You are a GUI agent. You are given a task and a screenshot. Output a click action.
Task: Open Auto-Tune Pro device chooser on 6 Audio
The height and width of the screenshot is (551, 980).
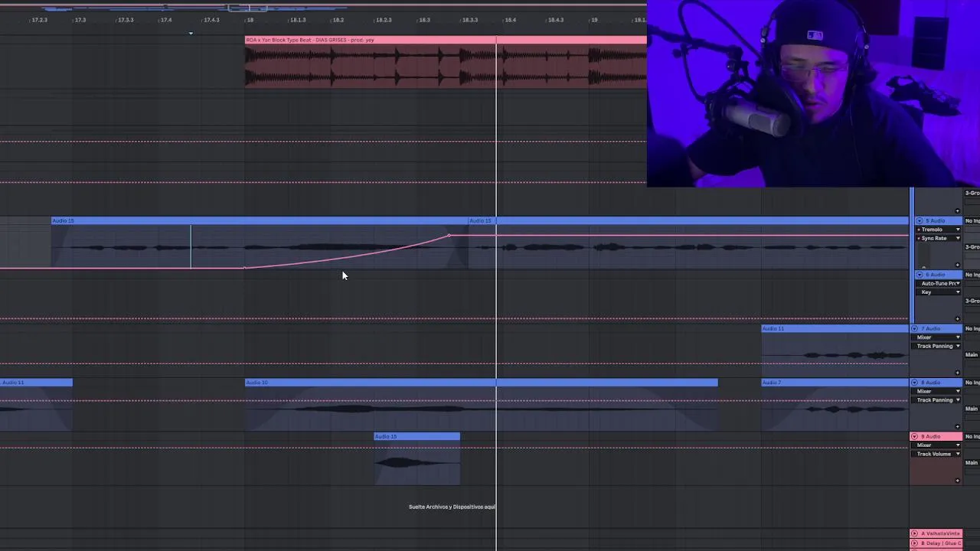(x=939, y=283)
